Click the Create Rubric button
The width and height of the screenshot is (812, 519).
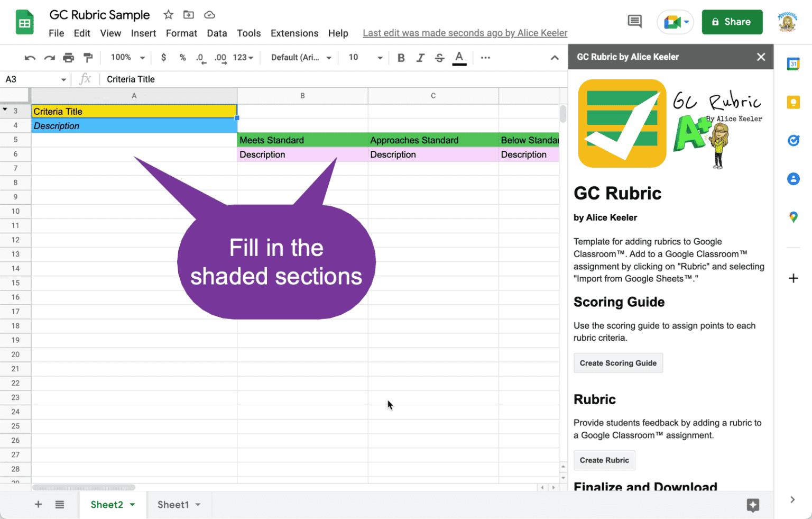point(604,460)
